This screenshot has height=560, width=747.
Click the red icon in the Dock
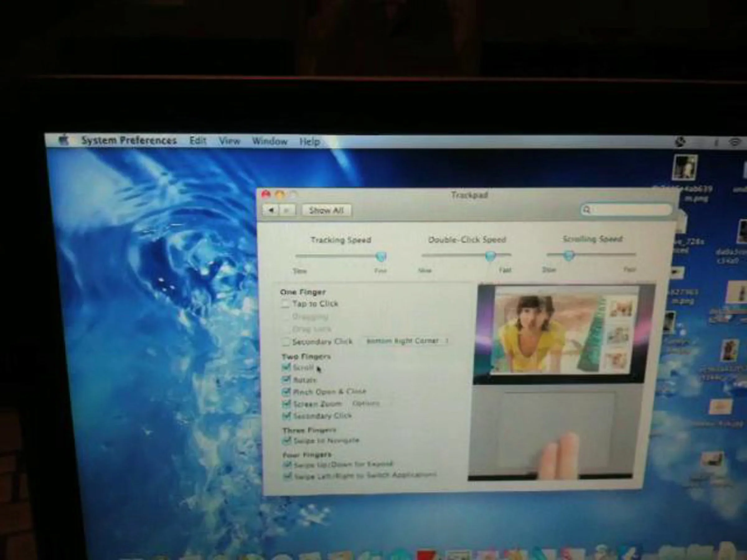426,555
